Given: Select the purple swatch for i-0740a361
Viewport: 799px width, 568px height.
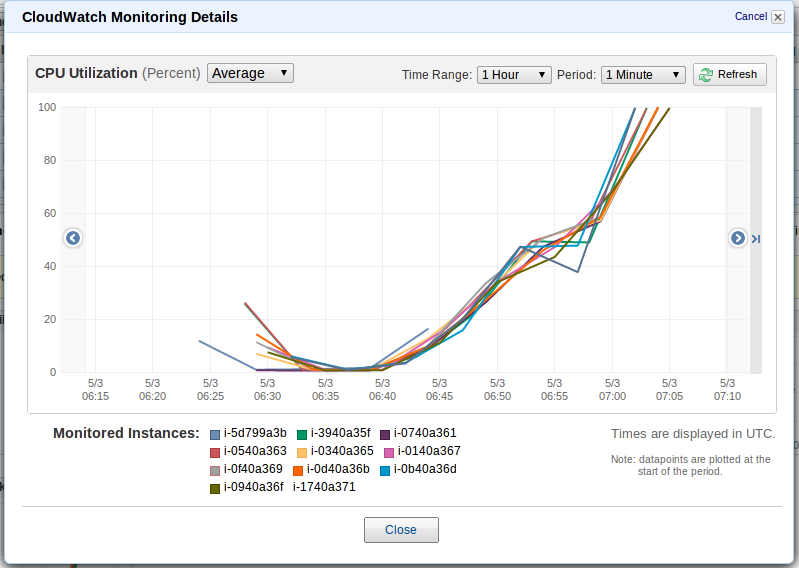Looking at the screenshot, I should (x=385, y=435).
